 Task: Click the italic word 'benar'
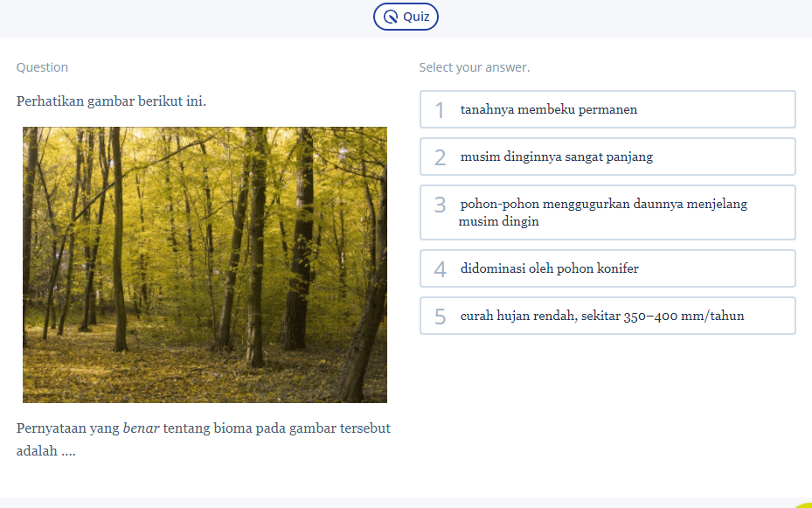coord(141,429)
